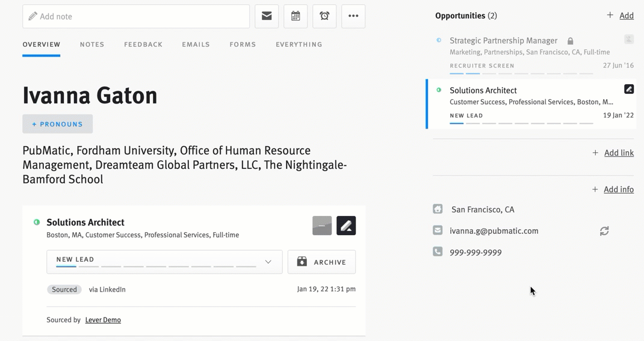Select the Everything tab
The image size is (644, 341).
pos(299,45)
